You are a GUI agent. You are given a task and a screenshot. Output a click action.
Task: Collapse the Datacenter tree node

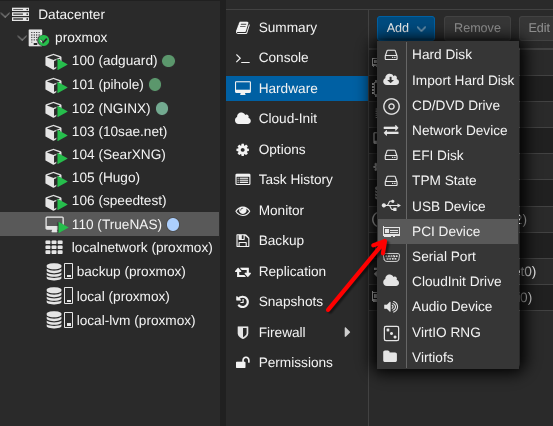point(5,15)
